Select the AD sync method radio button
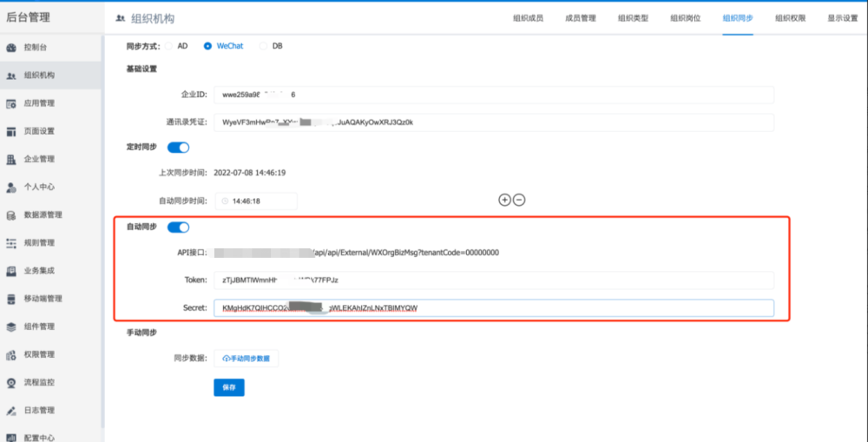The height and width of the screenshot is (442, 868). (168, 46)
